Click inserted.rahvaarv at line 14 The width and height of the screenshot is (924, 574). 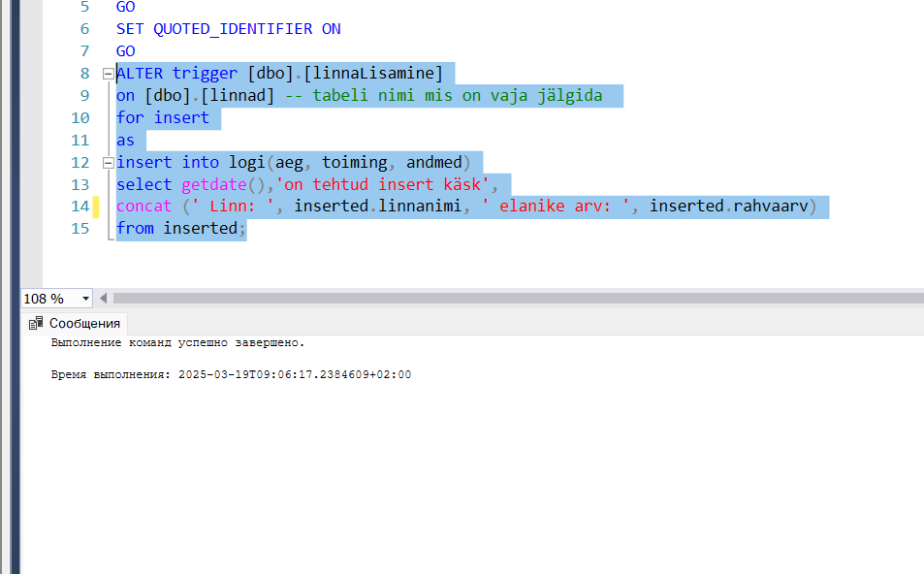click(729, 207)
